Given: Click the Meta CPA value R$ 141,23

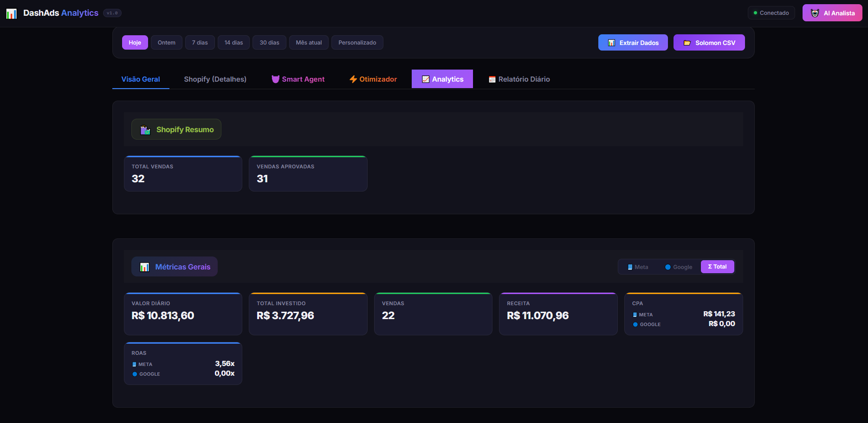Looking at the screenshot, I should click(719, 314).
